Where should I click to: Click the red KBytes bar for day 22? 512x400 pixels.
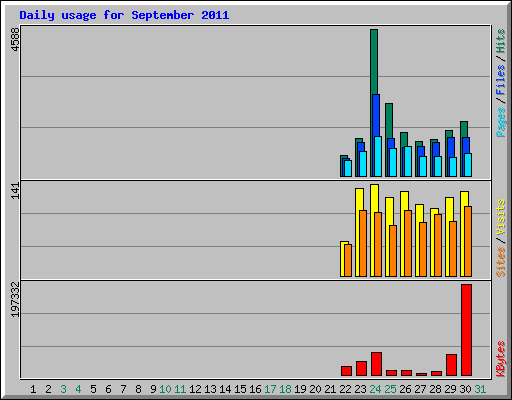pyautogui.click(x=346, y=371)
